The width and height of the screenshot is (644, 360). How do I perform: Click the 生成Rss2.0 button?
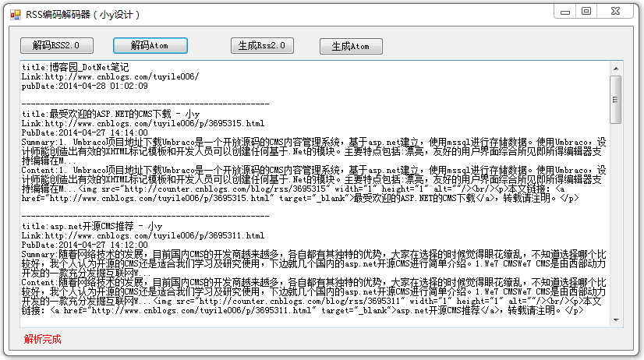tap(262, 45)
